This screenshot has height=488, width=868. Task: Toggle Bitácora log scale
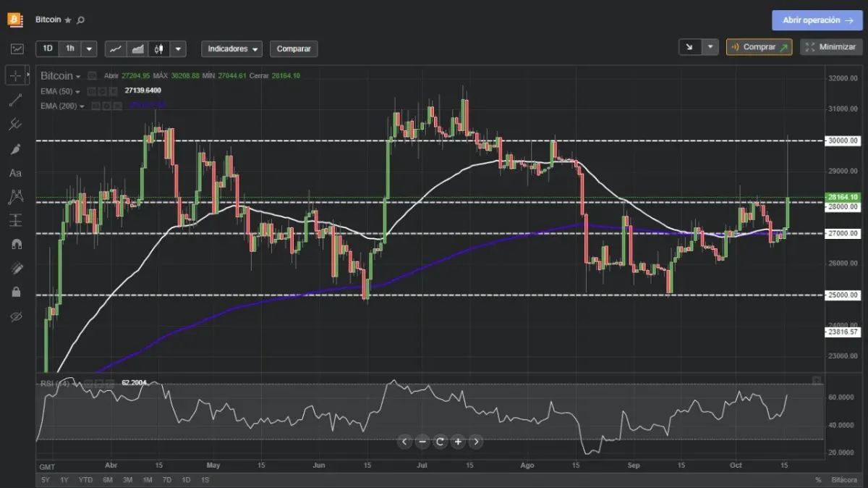point(844,480)
